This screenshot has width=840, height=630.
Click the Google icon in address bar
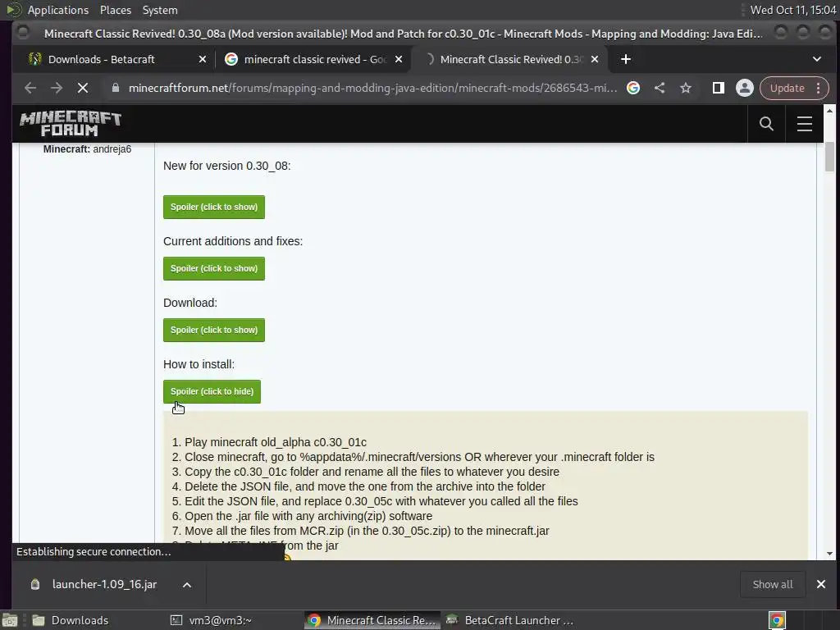(633, 88)
